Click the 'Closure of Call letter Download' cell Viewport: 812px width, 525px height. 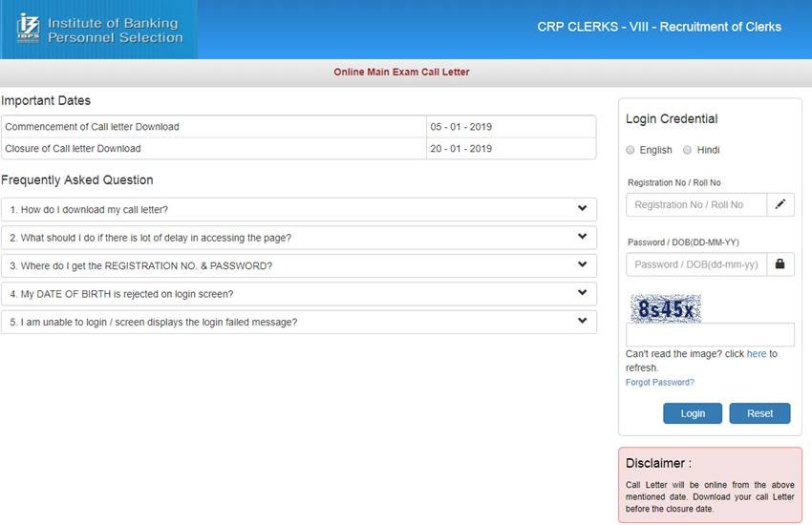tap(214, 149)
